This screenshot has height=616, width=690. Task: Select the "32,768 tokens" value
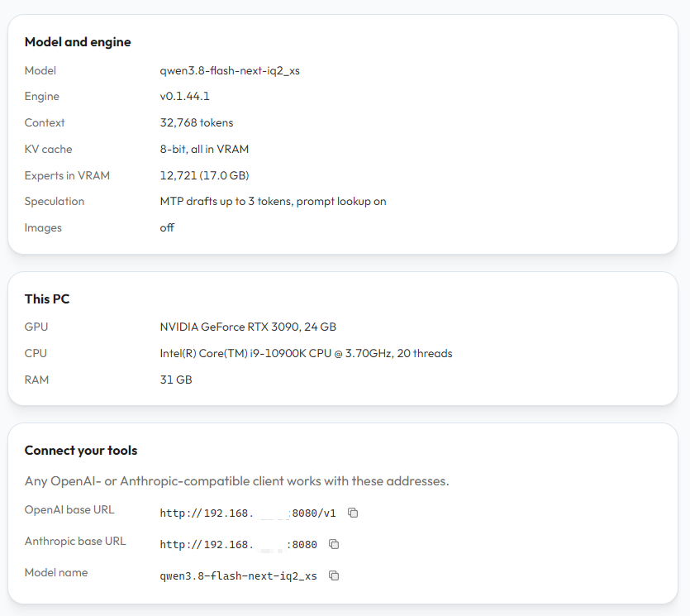[x=197, y=122]
